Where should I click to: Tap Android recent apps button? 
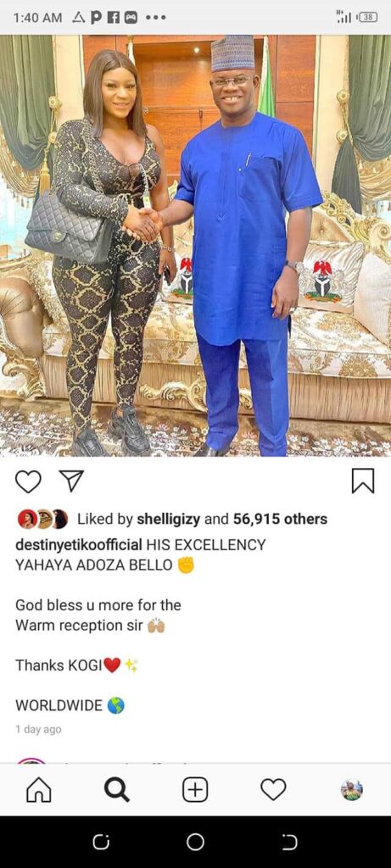pos(101,842)
